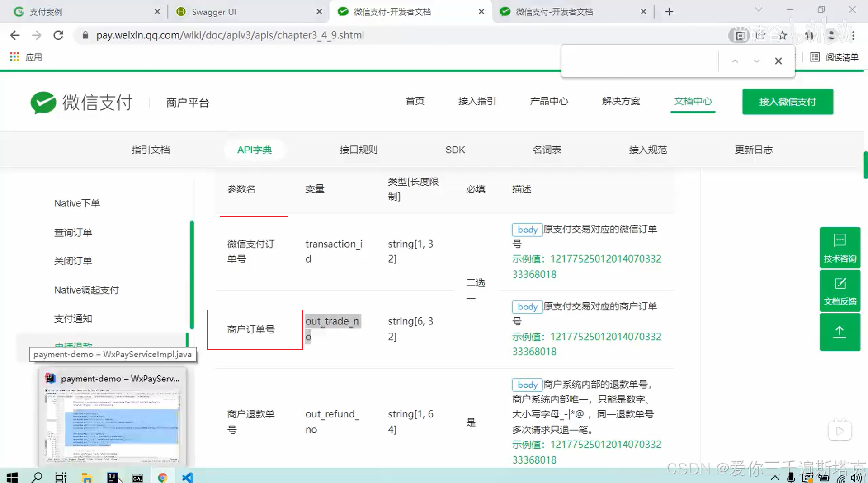Open the reading list (阅读清单)

tap(834, 57)
